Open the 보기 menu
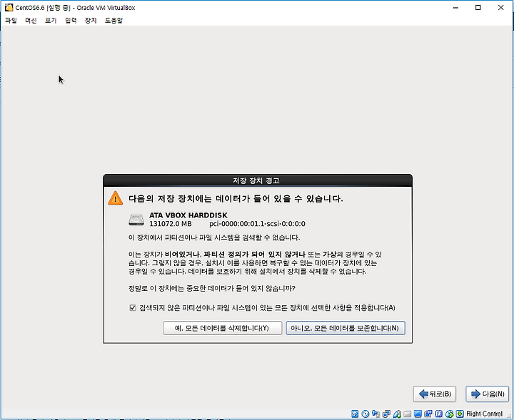This screenshot has width=514, height=420. (x=51, y=20)
